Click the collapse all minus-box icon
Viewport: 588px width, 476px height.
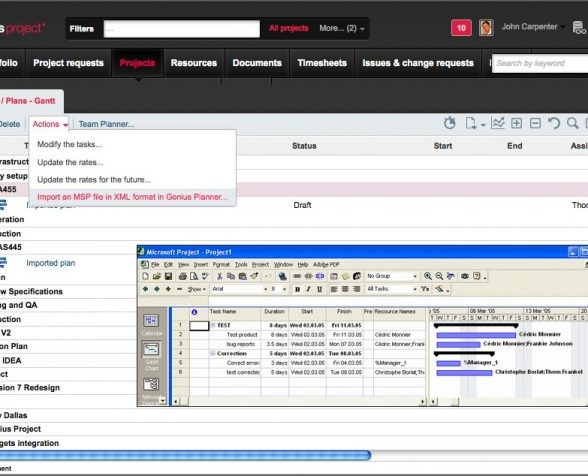pos(535,123)
